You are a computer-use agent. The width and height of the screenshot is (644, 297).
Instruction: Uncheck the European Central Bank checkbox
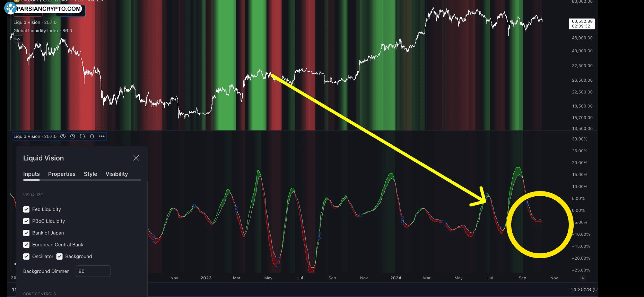26,245
